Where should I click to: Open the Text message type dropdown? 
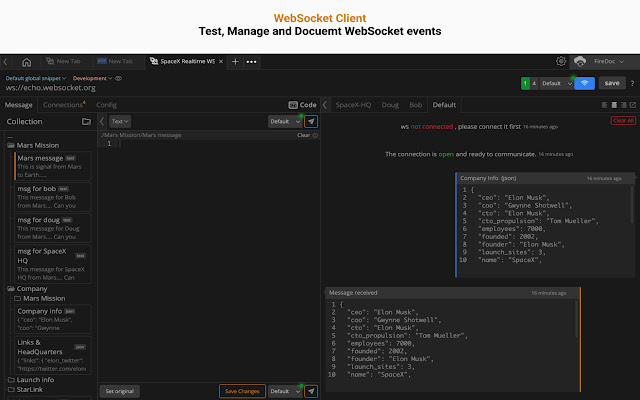(x=120, y=121)
